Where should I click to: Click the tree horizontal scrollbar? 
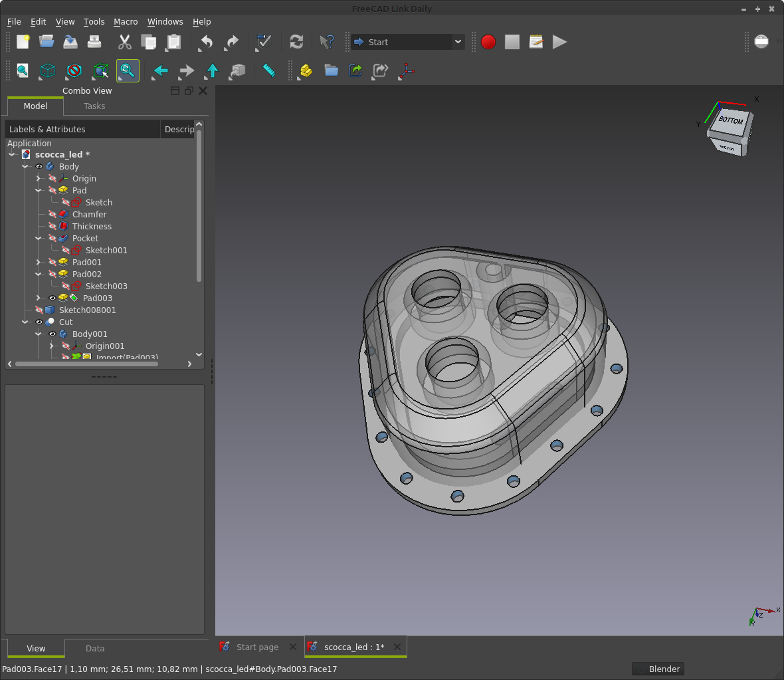click(x=86, y=364)
